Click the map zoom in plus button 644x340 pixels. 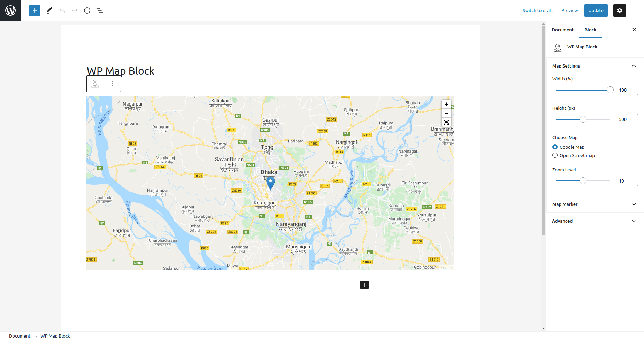point(446,104)
